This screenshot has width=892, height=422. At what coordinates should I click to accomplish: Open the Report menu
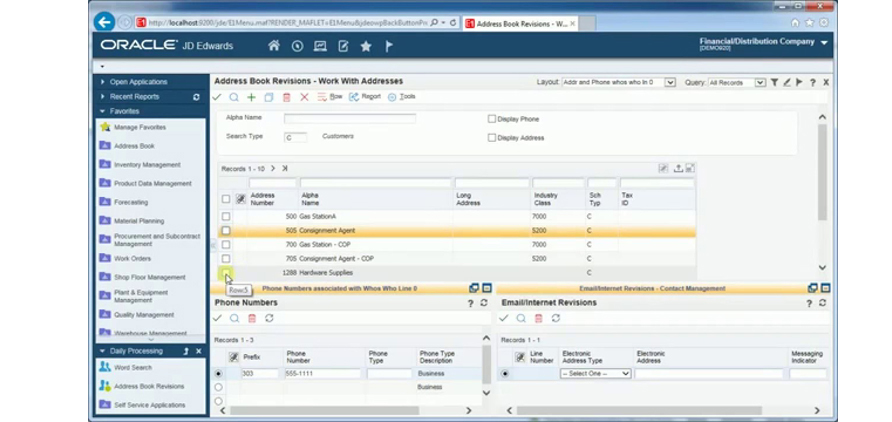pos(365,97)
